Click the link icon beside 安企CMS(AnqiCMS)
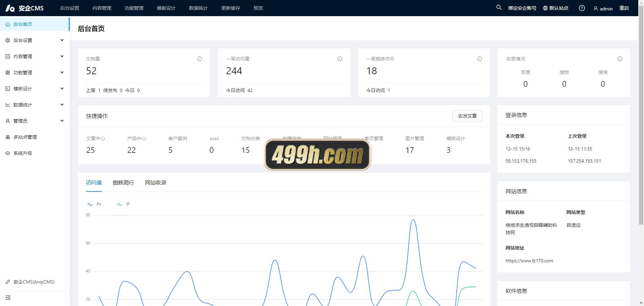The image size is (644, 306). [8, 282]
